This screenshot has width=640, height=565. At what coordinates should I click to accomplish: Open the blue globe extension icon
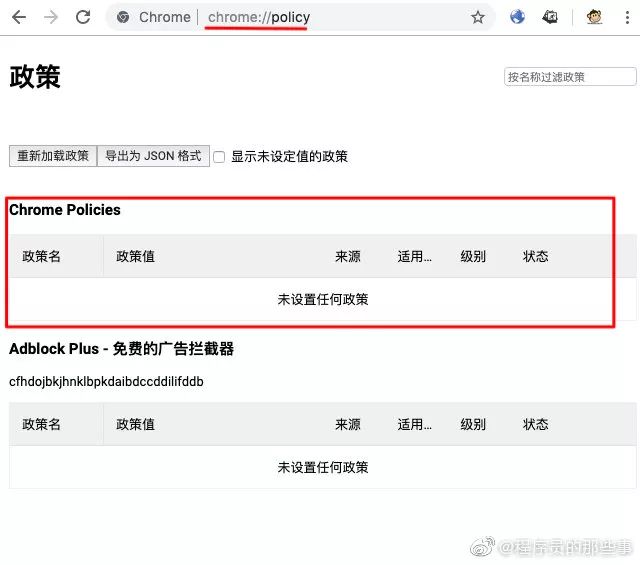(x=517, y=17)
